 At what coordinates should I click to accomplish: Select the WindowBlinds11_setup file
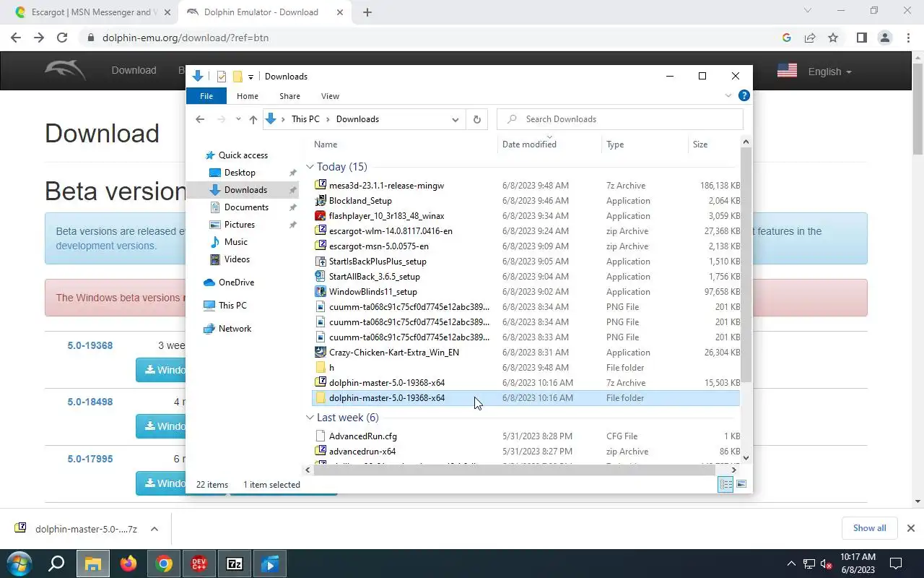click(527, 292)
